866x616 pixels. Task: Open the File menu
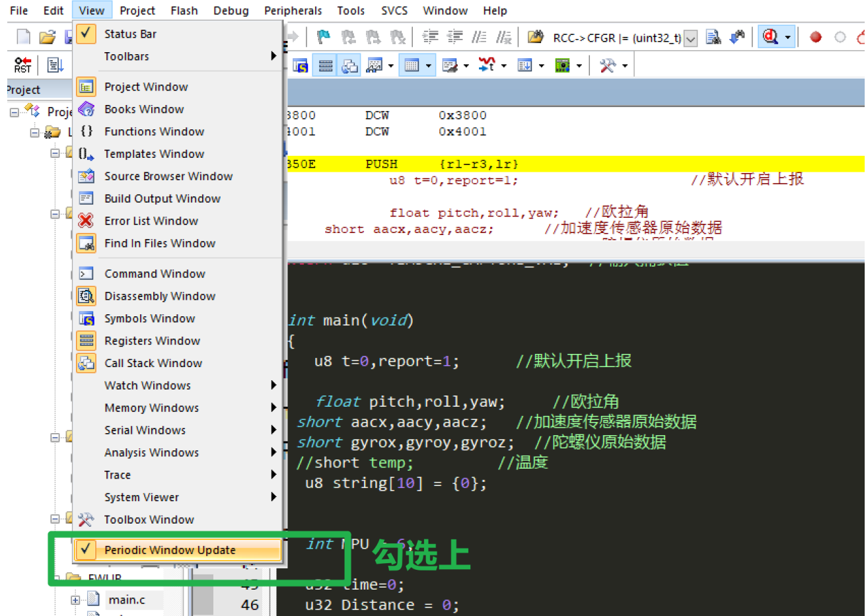[x=19, y=11]
